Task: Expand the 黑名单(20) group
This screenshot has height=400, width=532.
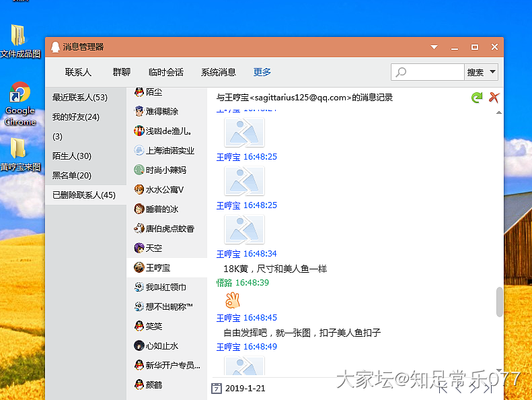Action: pos(72,176)
